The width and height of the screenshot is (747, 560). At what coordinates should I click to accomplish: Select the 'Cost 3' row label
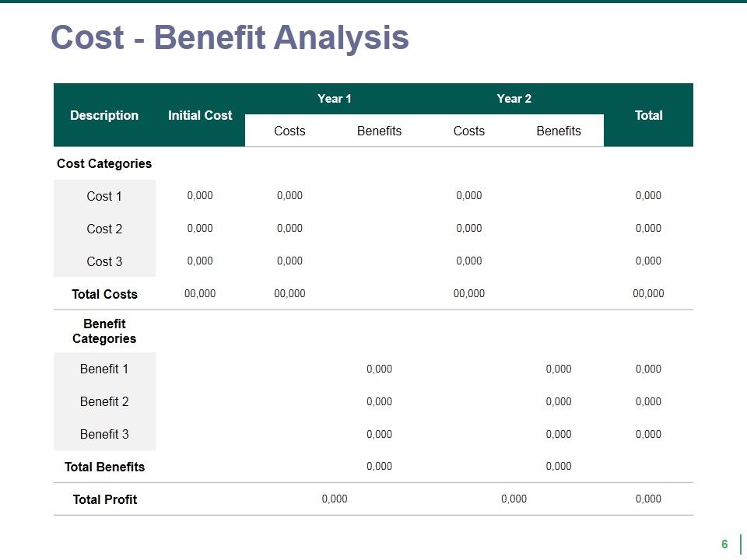pyautogui.click(x=104, y=261)
